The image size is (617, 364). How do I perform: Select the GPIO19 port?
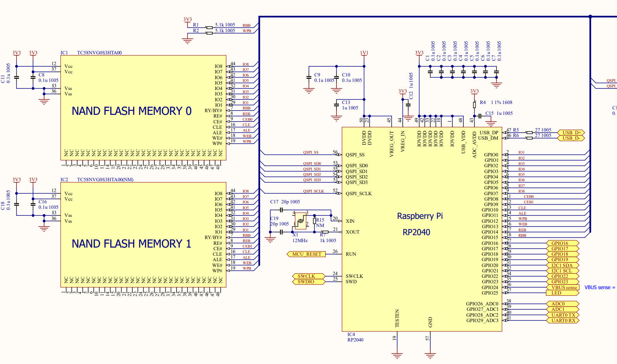pos(563,260)
